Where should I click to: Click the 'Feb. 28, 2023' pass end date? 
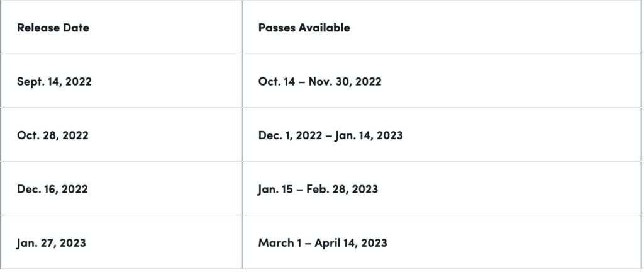click(342, 189)
